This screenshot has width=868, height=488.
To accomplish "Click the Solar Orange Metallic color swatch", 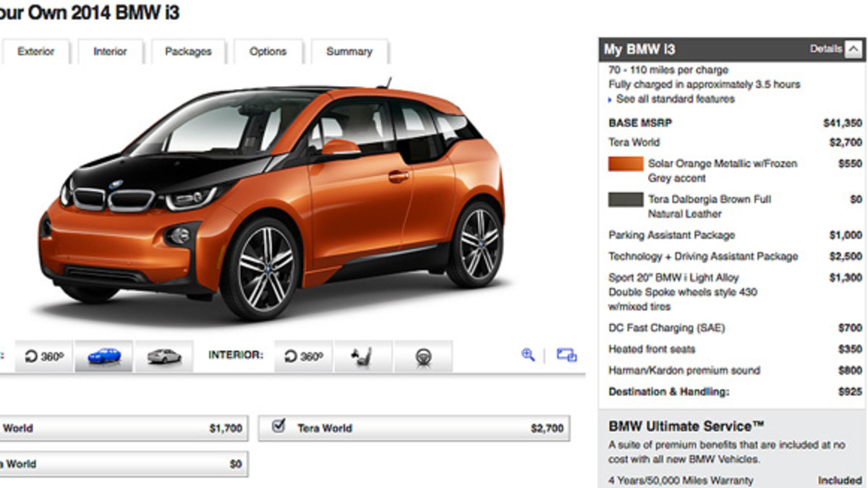I will click(x=626, y=164).
